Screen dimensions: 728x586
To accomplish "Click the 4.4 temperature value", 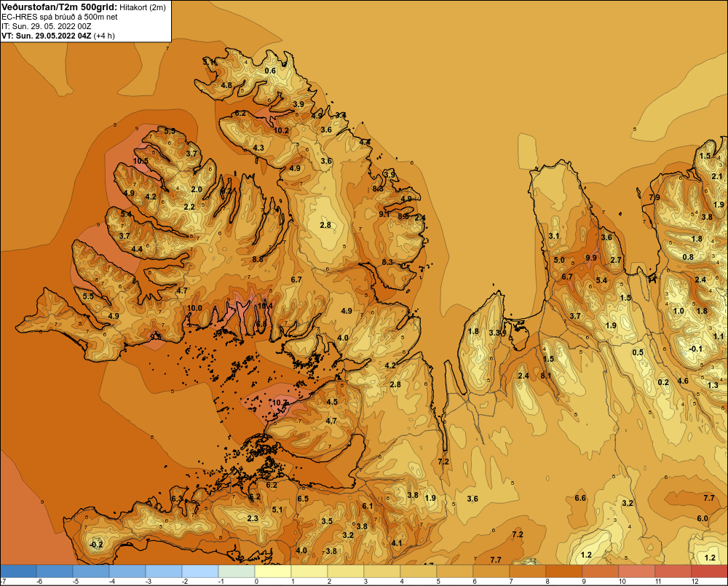I will (137, 250).
